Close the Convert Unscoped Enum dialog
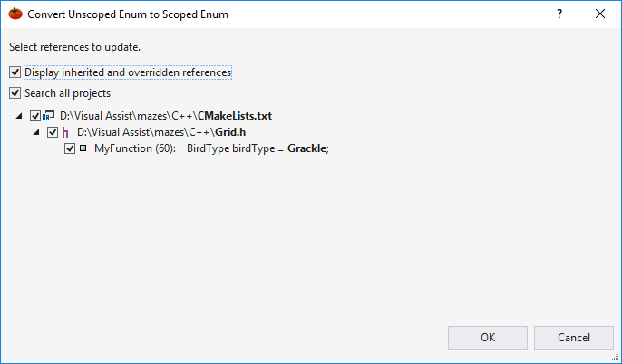 (600, 14)
